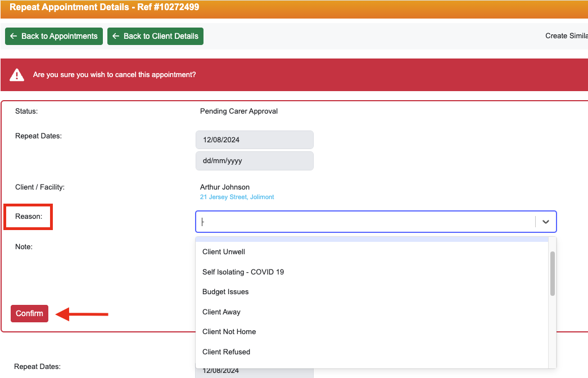Select Self Isolating - COVID 19 reason
This screenshot has height=378, width=588.
(x=243, y=272)
